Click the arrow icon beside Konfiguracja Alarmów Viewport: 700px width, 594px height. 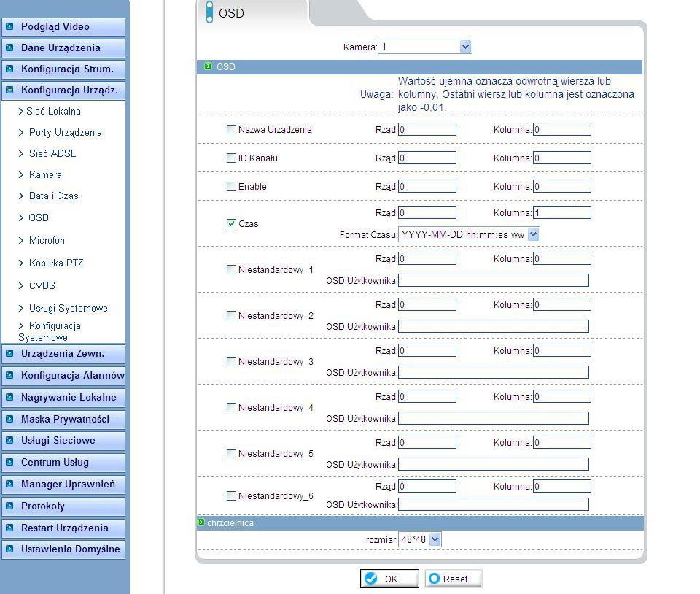click(9, 375)
